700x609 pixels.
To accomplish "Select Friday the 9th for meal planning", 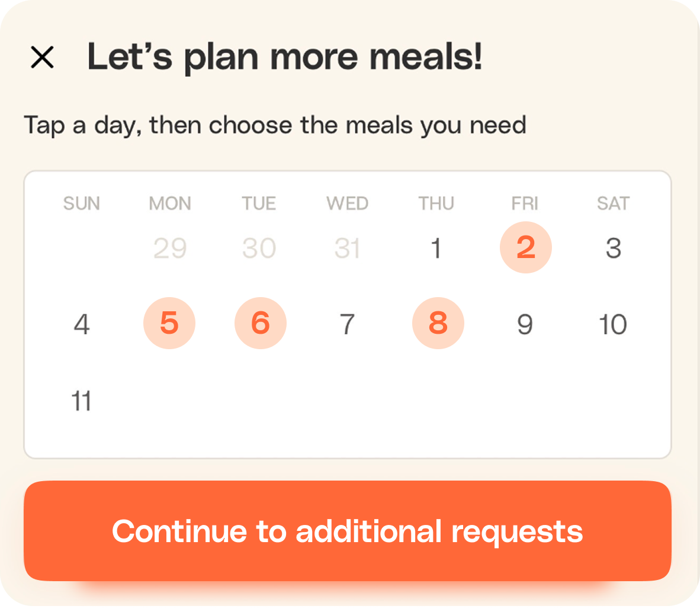I will click(x=525, y=323).
